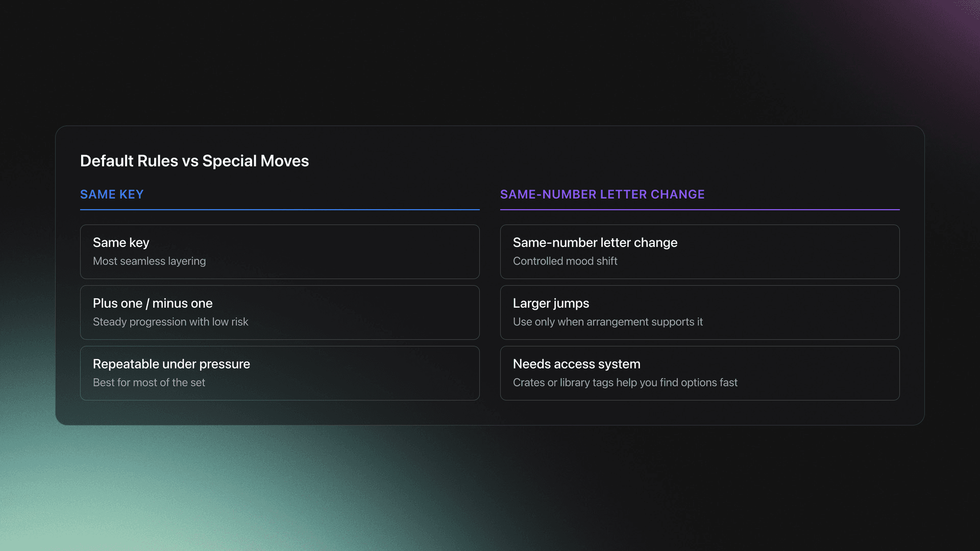Select the text Use only when arrangement supports it
Screen dimensions: 980x551
[x=607, y=321]
